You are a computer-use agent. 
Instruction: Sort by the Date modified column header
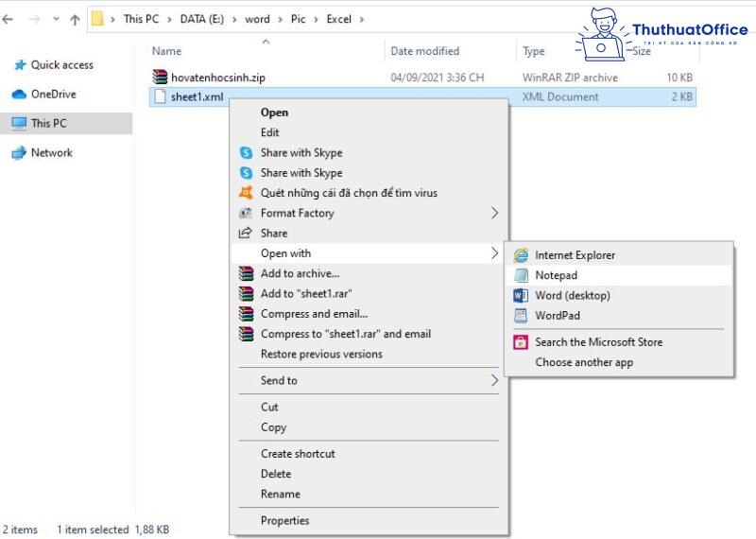click(424, 51)
